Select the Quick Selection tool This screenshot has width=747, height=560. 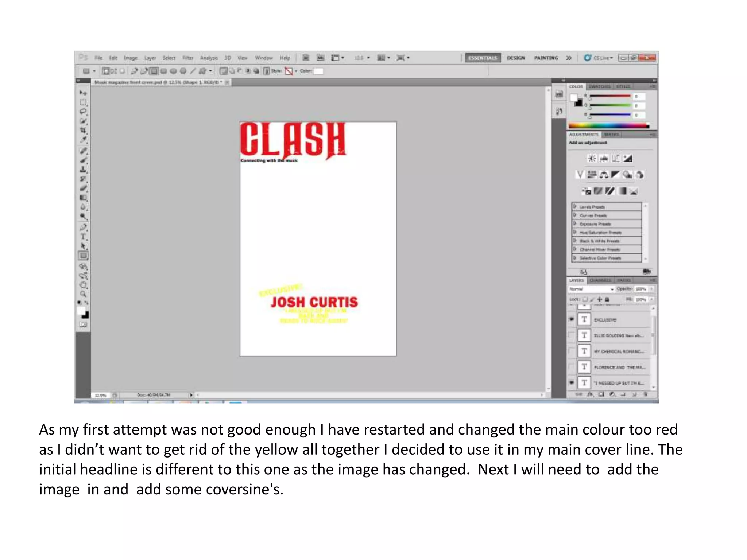(x=83, y=121)
